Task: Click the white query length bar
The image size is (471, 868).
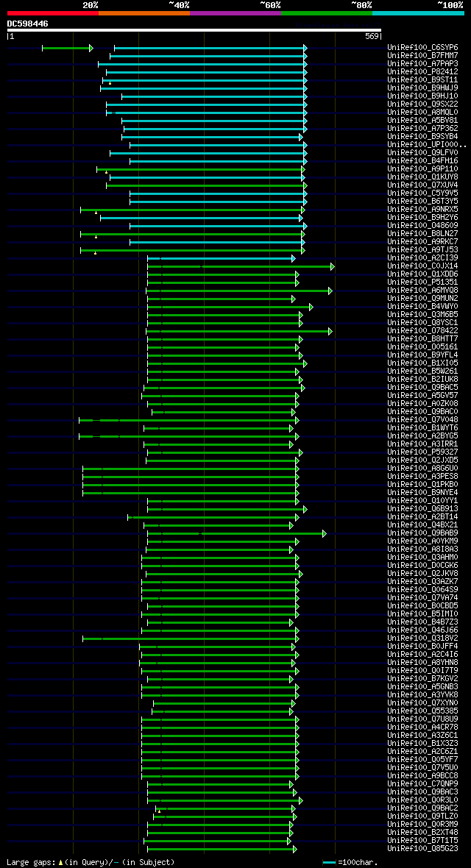Action: point(194,30)
